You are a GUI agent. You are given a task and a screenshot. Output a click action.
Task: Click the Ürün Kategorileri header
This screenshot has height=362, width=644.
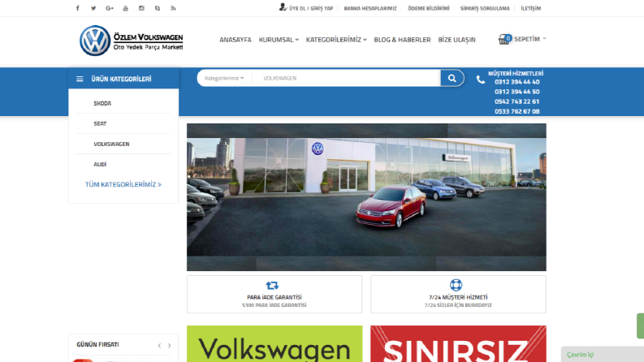tap(123, 79)
